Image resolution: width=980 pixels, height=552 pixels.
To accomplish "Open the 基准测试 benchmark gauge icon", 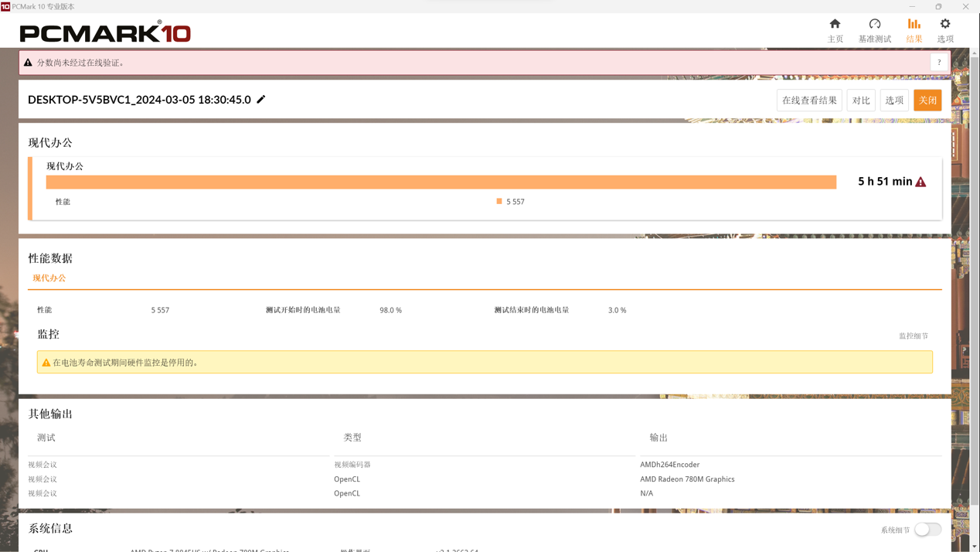I will click(875, 24).
